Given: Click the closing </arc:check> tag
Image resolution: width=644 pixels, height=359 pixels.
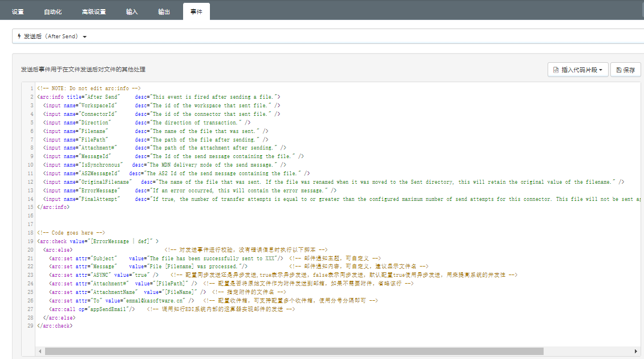Looking at the screenshot, I should tap(55, 326).
